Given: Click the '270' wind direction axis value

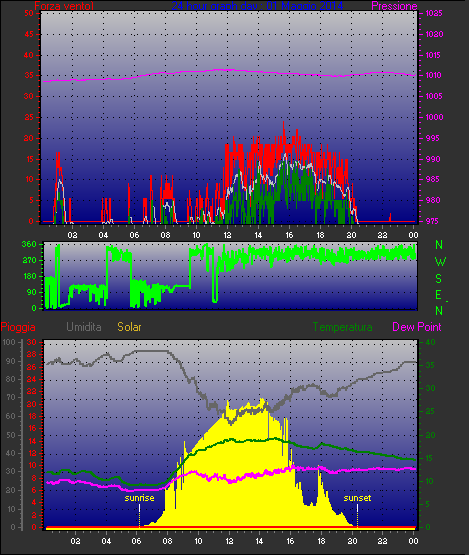Looking at the screenshot, I should point(30,261).
